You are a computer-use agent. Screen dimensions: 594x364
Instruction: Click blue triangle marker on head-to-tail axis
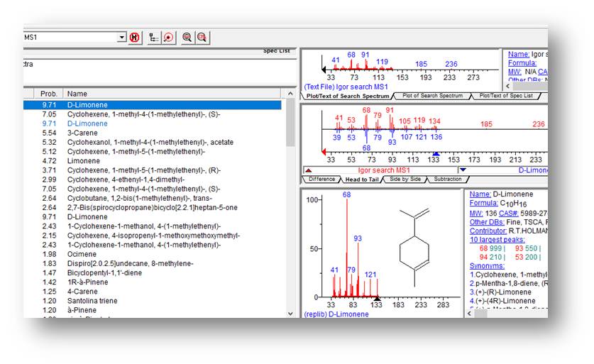pyautogui.click(x=436, y=153)
